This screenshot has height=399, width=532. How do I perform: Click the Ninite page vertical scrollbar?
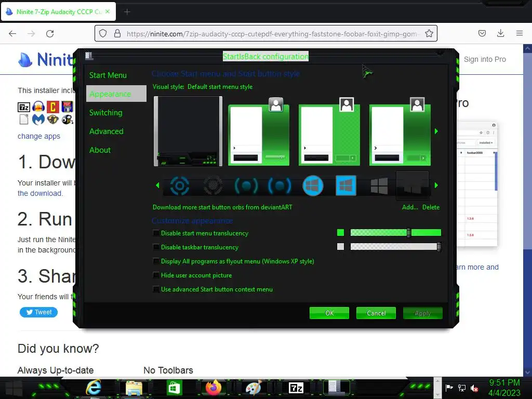[x=528, y=210]
